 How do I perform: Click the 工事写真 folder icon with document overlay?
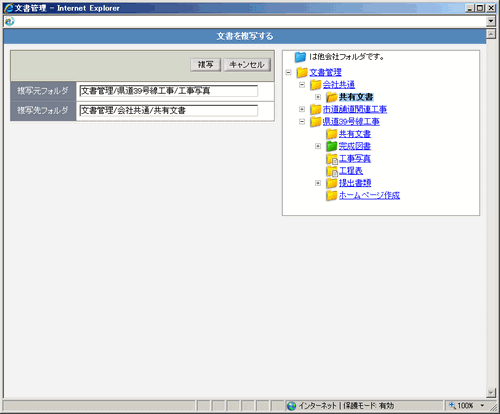point(332,159)
